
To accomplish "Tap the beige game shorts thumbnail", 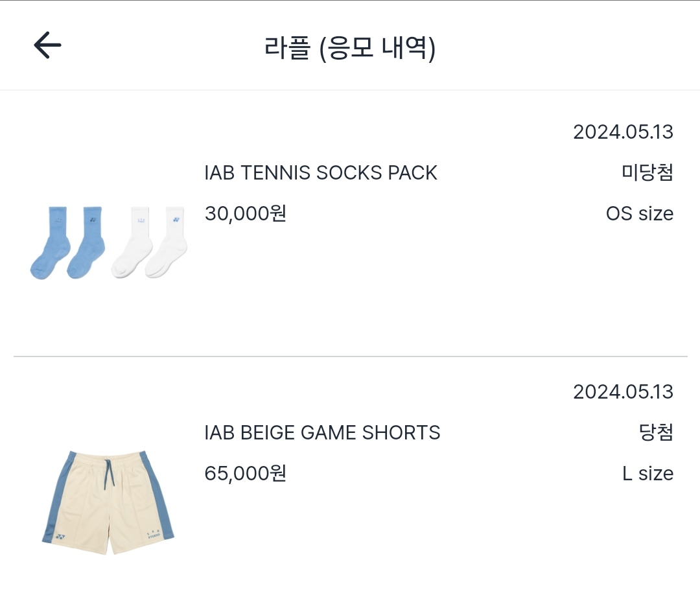I will point(108,504).
